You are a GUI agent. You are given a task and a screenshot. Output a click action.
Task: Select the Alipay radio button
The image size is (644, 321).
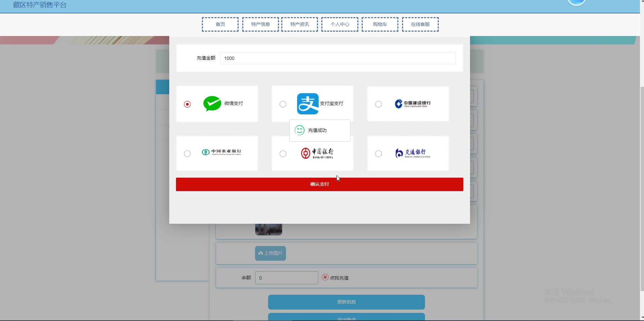283,104
